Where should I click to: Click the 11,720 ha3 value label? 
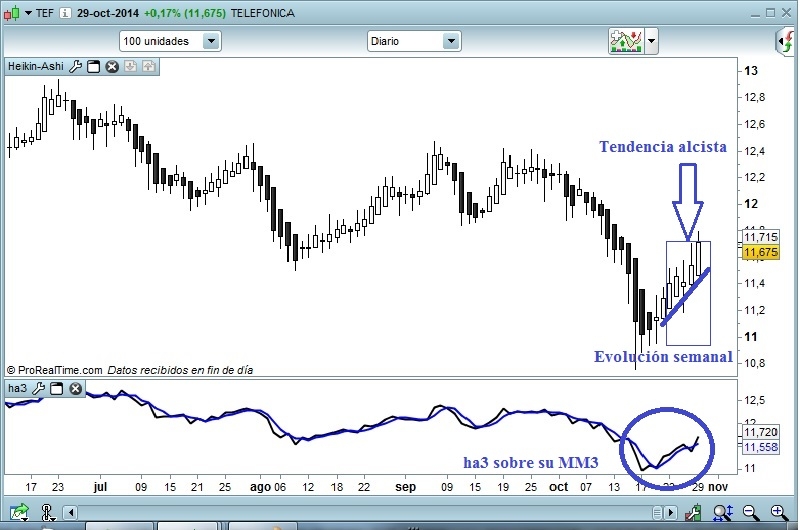pos(761,432)
